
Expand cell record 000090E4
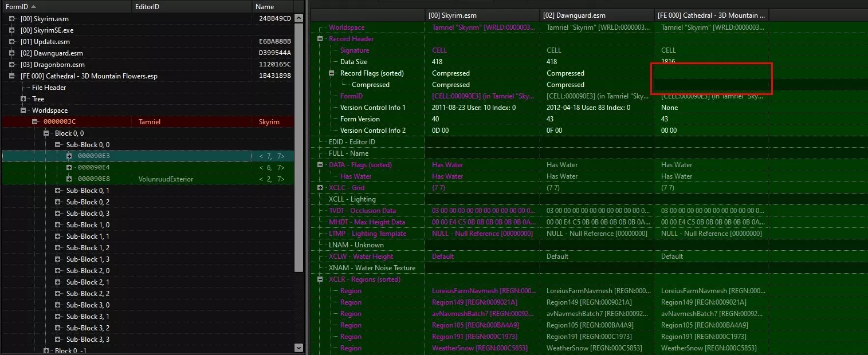[x=69, y=168]
